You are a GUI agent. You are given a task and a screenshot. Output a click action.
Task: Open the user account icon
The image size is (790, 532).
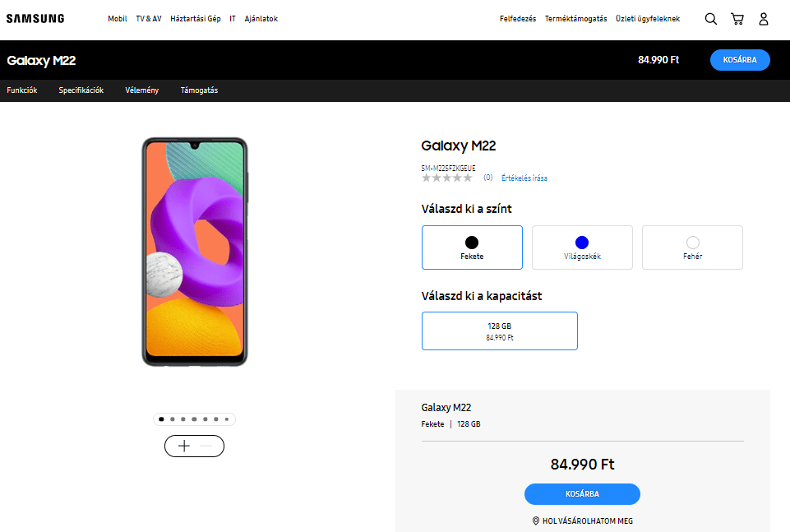[764, 19]
